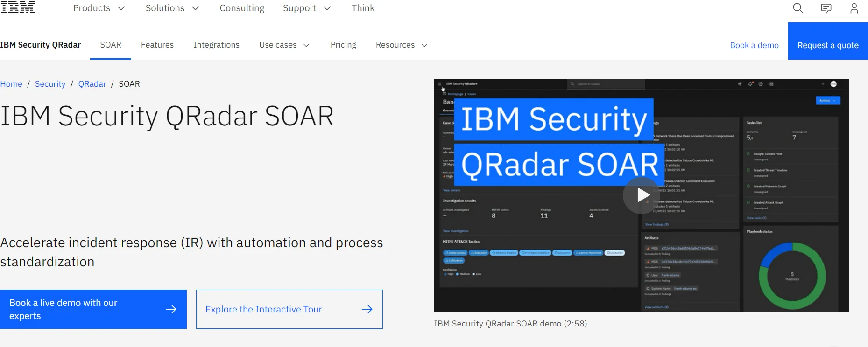Screen dimensions: 868x347
Task: Click Book a live demo with our experts
Action: click(x=93, y=309)
